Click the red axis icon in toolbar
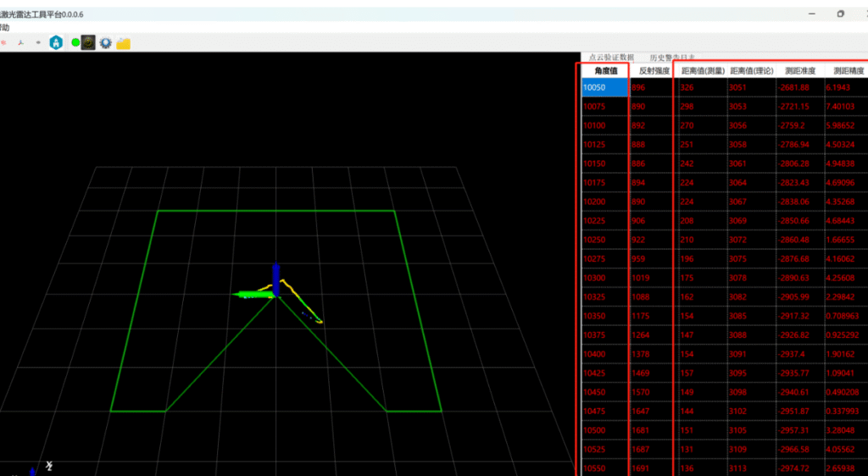The image size is (868, 476). point(20,42)
